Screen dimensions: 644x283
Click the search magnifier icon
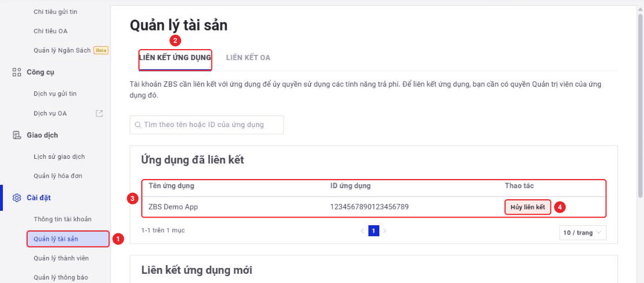click(x=138, y=125)
